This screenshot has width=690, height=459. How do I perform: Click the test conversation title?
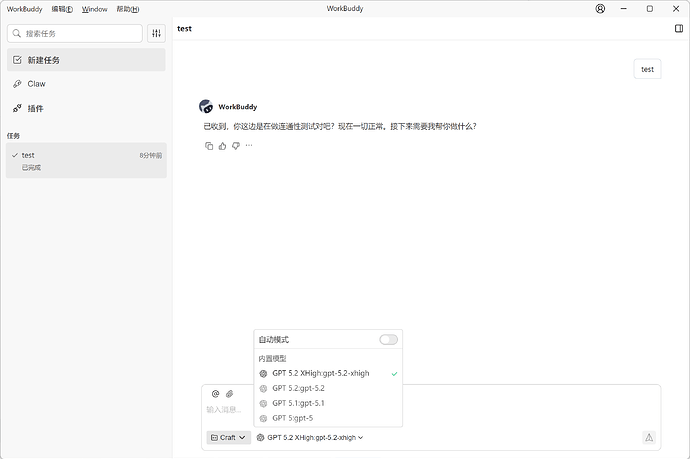[x=184, y=29]
